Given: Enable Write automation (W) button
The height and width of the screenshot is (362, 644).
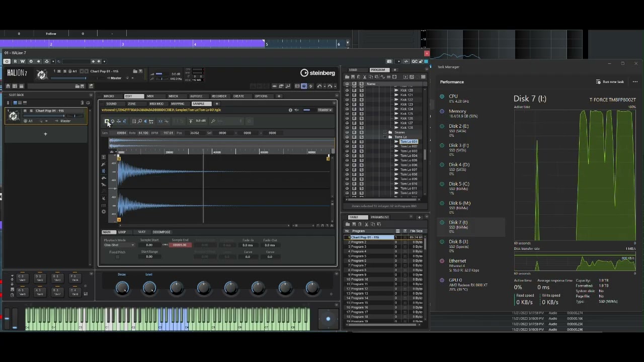Looking at the screenshot, I should pyautogui.click(x=22, y=61).
